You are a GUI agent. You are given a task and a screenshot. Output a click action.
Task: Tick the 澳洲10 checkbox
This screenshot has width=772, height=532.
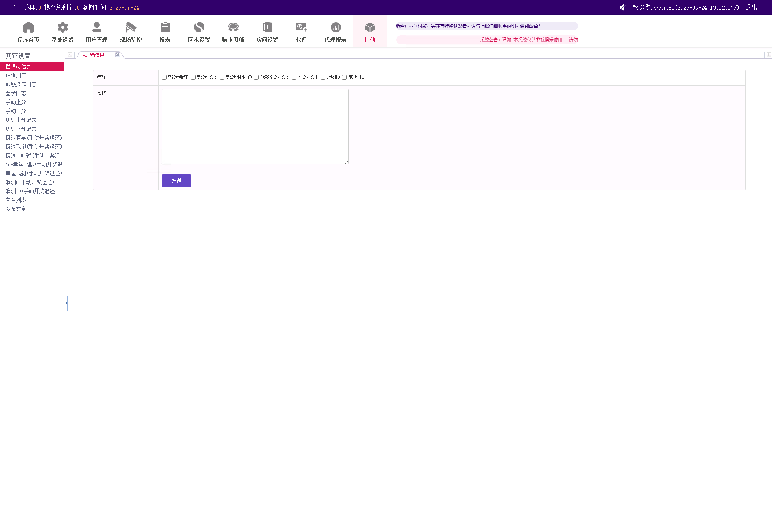pos(344,77)
